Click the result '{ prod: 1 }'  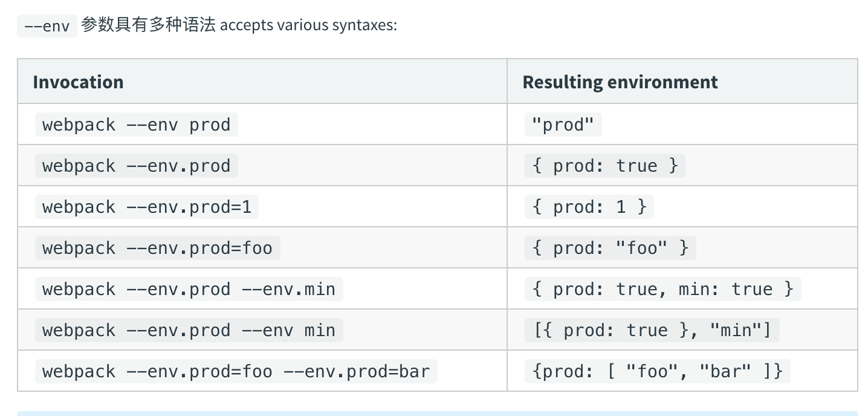click(x=589, y=207)
